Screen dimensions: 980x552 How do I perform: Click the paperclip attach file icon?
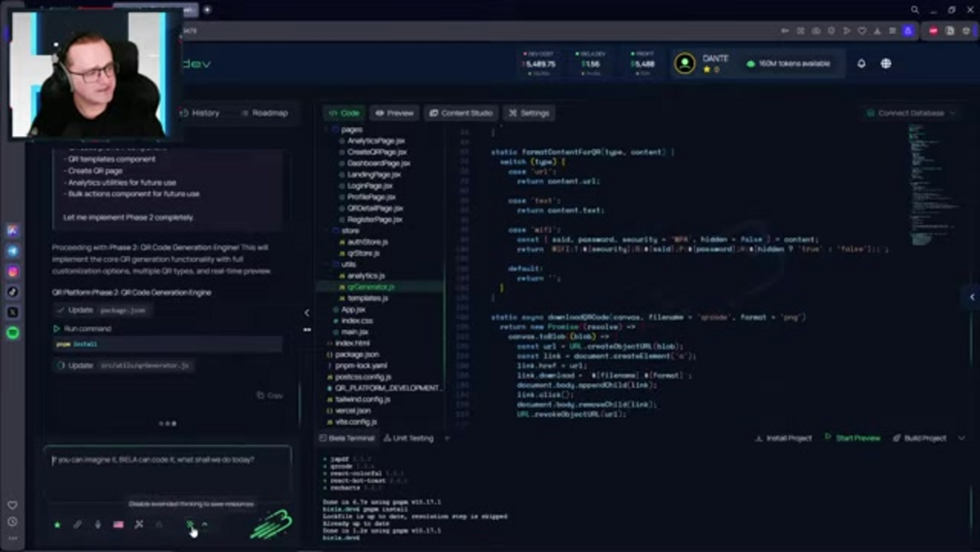pyautogui.click(x=77, y=525)
